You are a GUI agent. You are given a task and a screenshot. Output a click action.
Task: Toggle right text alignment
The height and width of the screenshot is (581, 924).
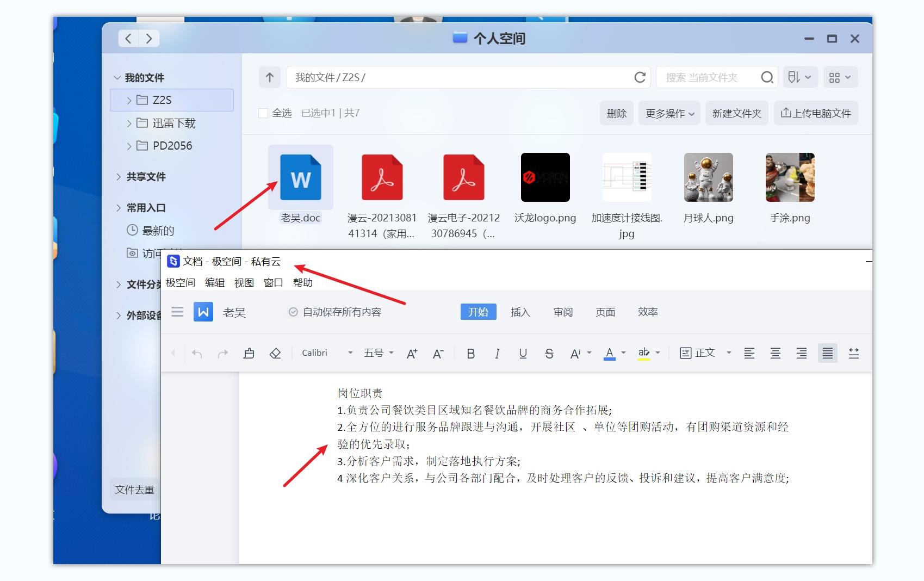pyautogui.click(x=801, y=353)
